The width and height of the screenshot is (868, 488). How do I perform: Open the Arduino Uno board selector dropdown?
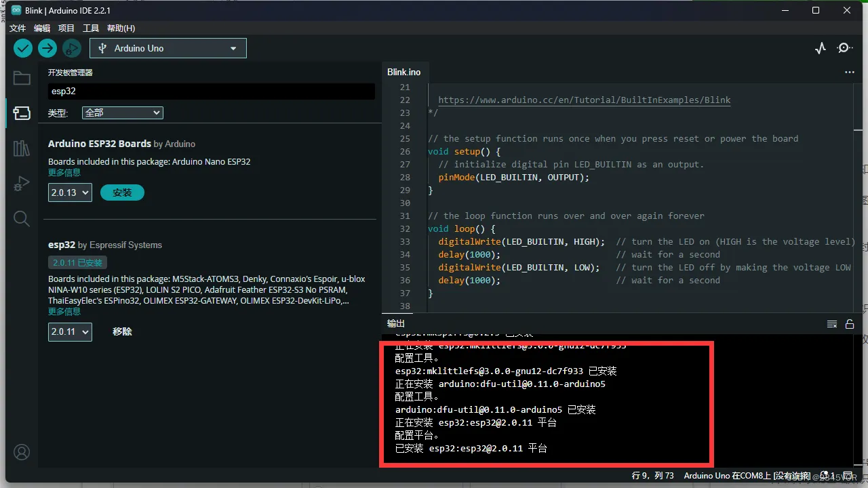pyautogui.click(x=168, y=48)
